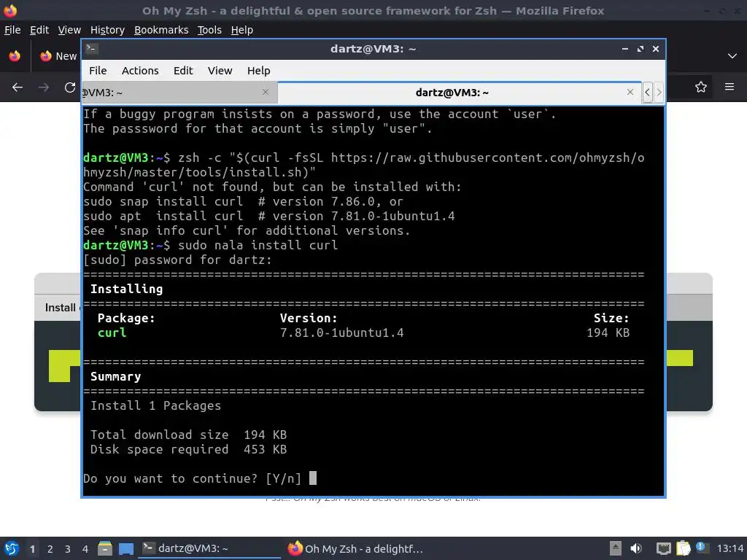Click the version '7.81.0-1ubuntu1.4' value

click(341, 332)
